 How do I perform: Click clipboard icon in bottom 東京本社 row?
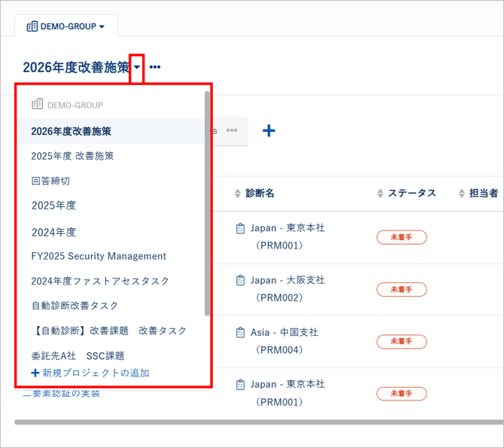(240, 385)
